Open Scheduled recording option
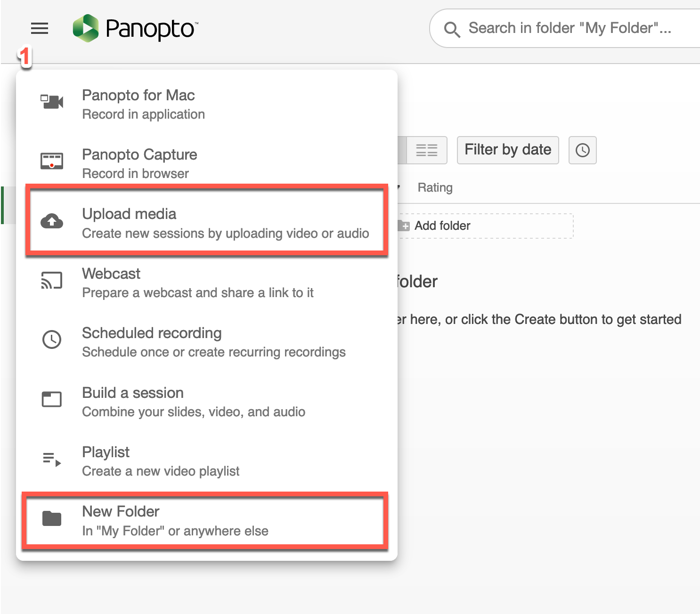Screen dimensions: 700x614 coord(207,342)
